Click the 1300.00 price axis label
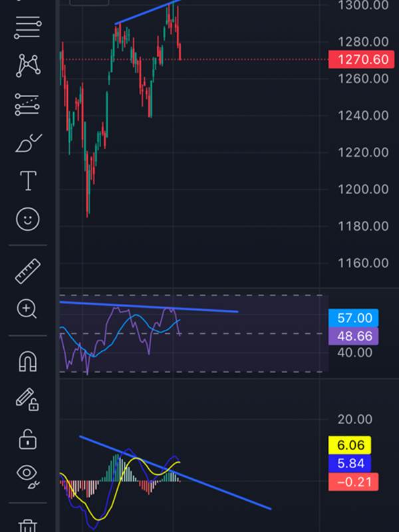399x532 pixels. (363, 5)
